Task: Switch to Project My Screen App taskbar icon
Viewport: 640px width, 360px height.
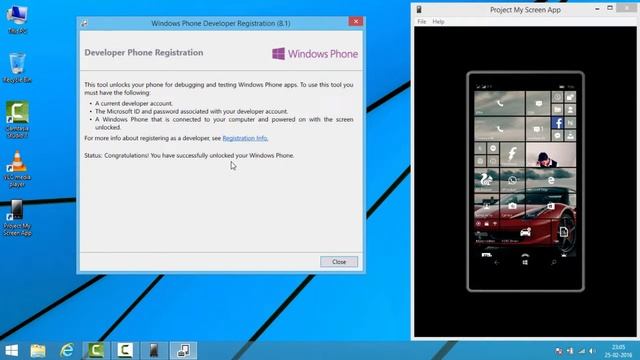Action: (x=154, y=351)
